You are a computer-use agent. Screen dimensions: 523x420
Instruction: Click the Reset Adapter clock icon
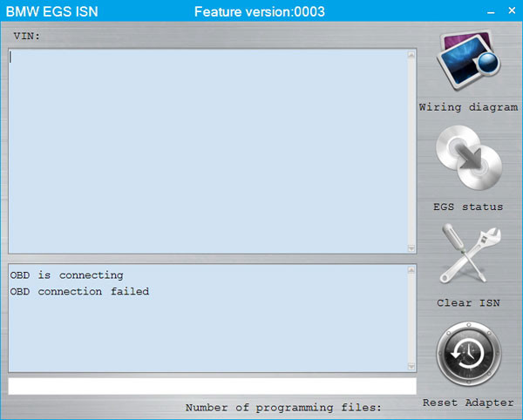click(x=469, y=354)
